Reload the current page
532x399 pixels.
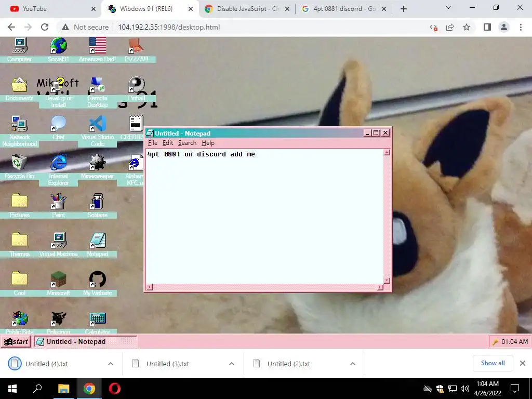pos(45,27)
